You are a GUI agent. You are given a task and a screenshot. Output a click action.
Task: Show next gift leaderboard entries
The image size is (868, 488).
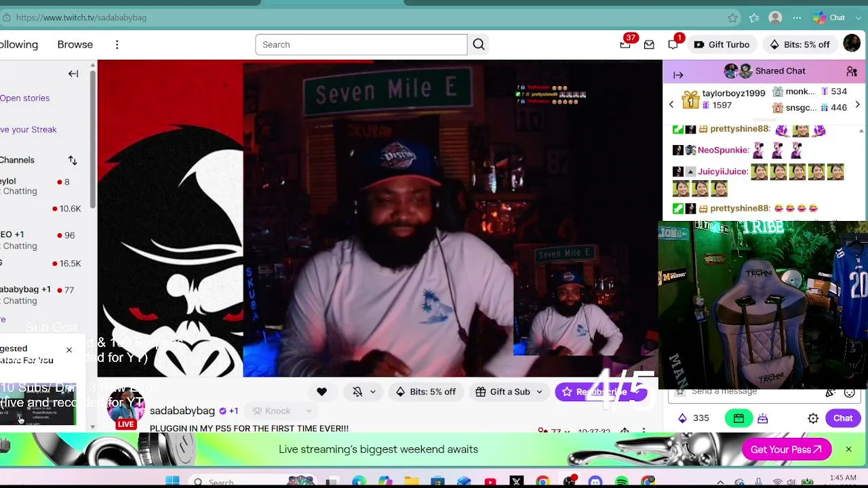tap(857, 104)
